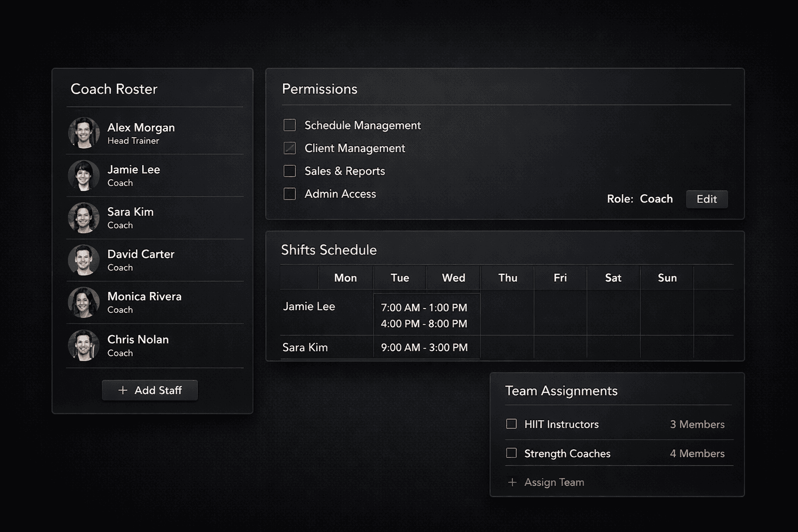Select the Sun column header
The image size is (798, 532).
pos(667,277)
